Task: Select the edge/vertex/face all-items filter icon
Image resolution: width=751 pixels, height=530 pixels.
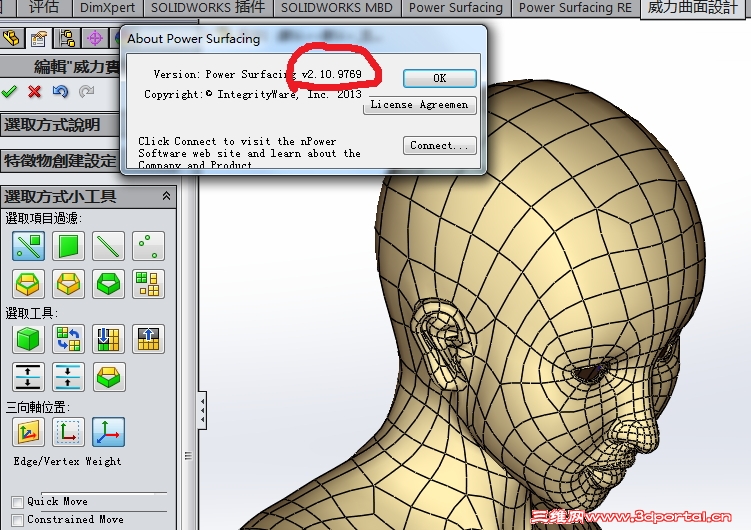Action: (x=28, y=246)
